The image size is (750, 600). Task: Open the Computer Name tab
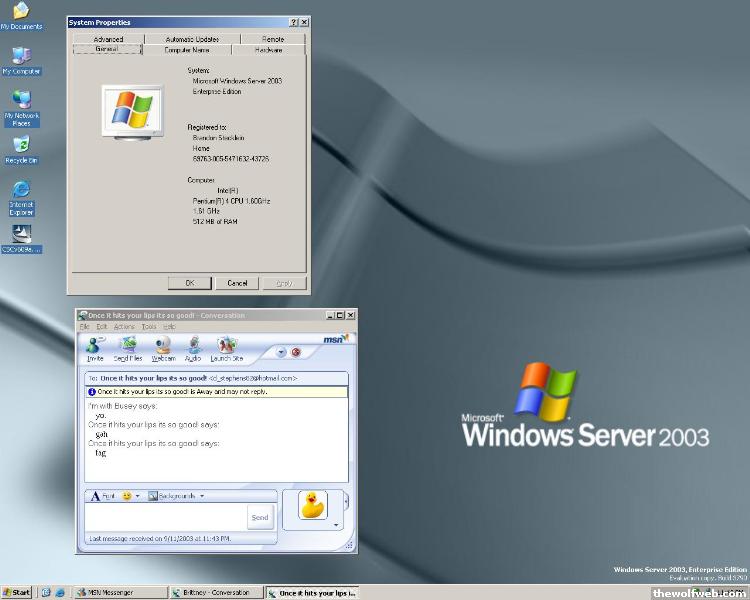(187, 49)
